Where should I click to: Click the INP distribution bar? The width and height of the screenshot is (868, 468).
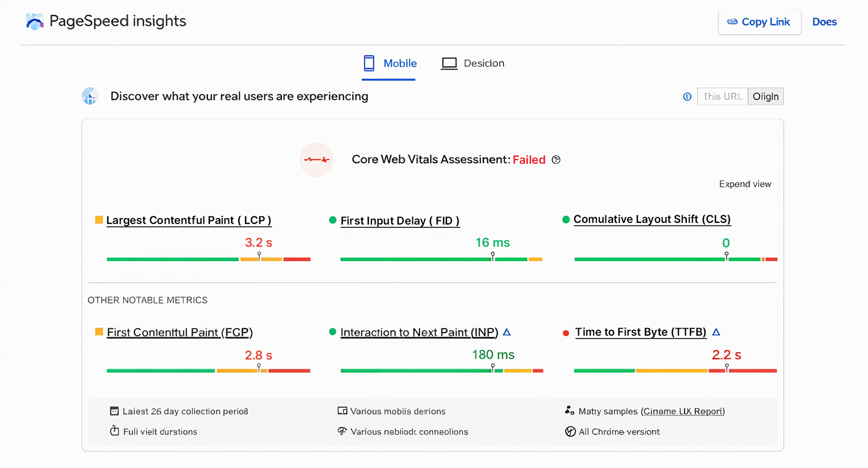442,371
